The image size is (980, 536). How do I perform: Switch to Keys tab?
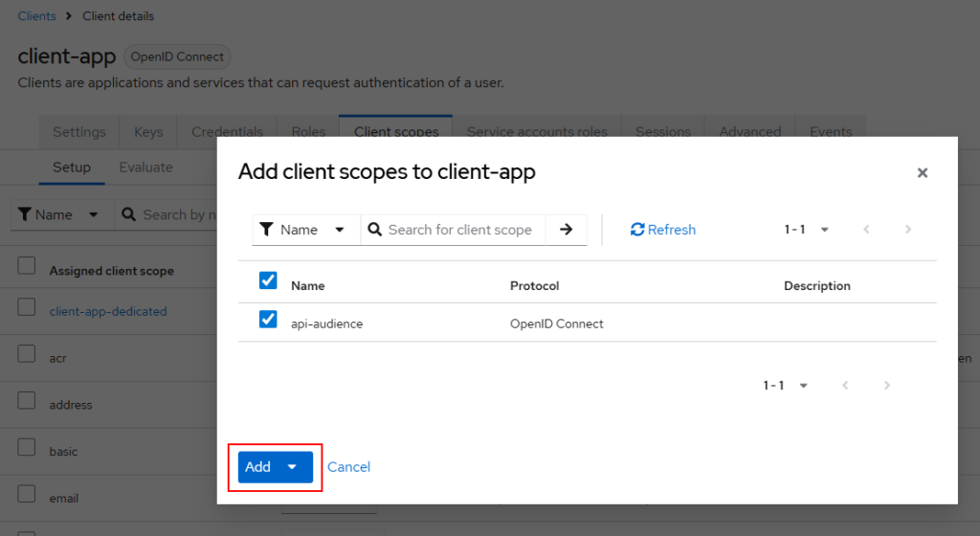pyautogui.click(x=148, y=132)
